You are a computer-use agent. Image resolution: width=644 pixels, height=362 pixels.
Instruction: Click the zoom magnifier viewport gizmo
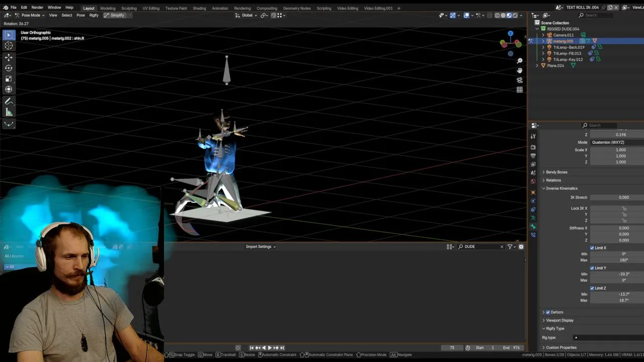click(520, 61)
